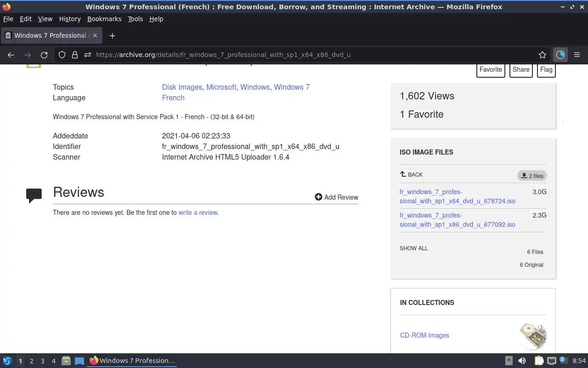Click the 1 Favorite text
Image resolution: width=588 pixels, height=368 pixels.
coord(422,115)
